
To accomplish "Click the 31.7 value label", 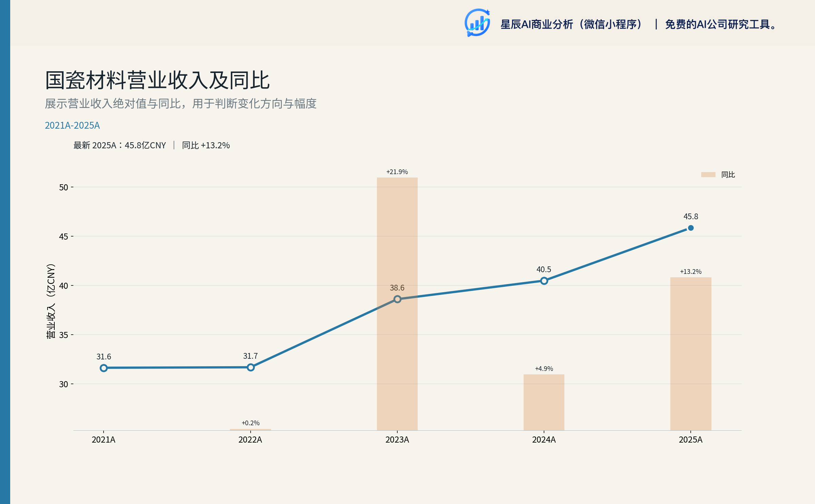I will (250, 356).
